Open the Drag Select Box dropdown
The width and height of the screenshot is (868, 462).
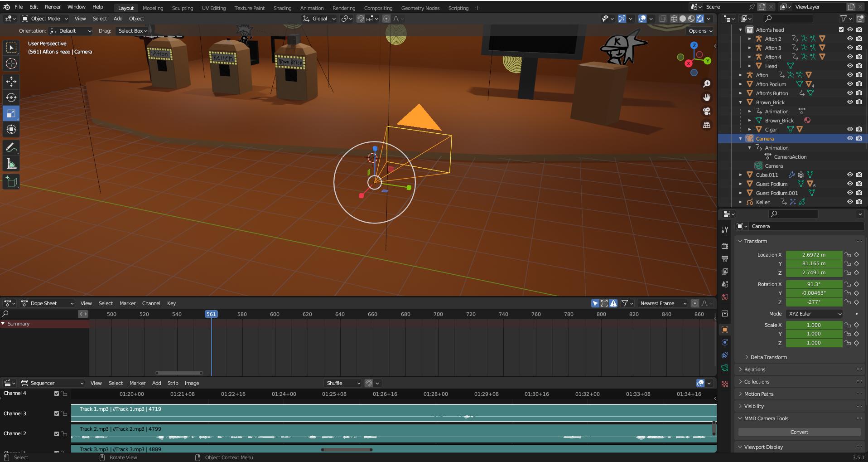[132, 31]
